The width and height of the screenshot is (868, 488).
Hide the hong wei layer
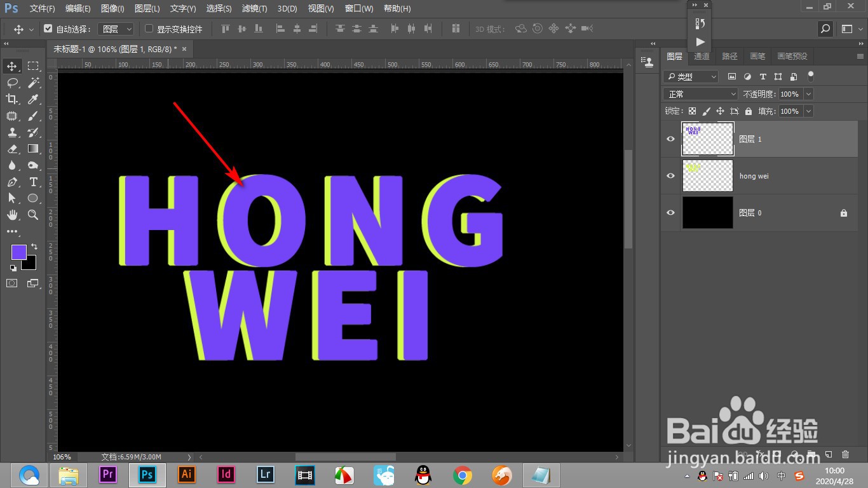pyautogui.click(x=670, y=175)
